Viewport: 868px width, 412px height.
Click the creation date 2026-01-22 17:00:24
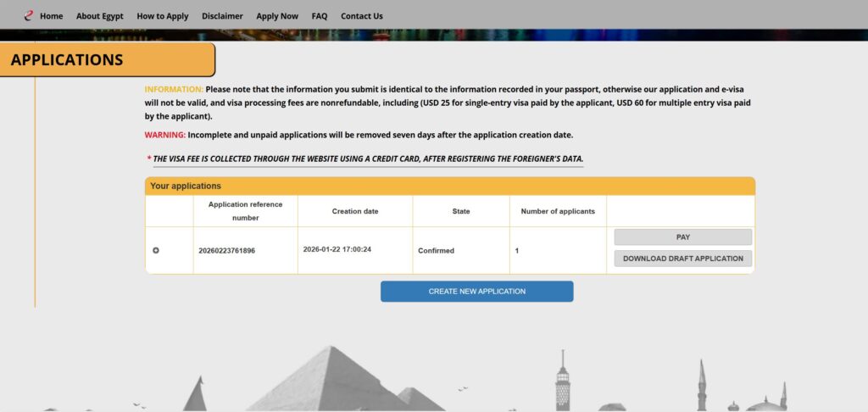[x=349, y=249]
